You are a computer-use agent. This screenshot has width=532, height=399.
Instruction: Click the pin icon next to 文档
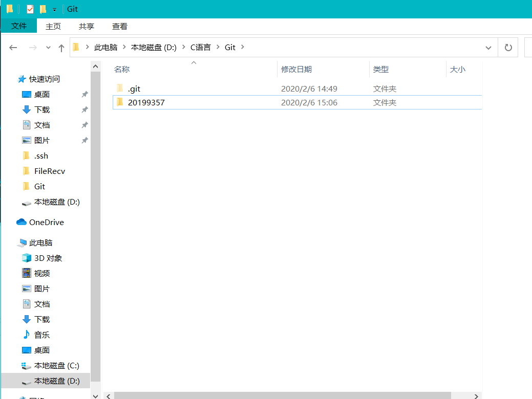tap(85, 125)
